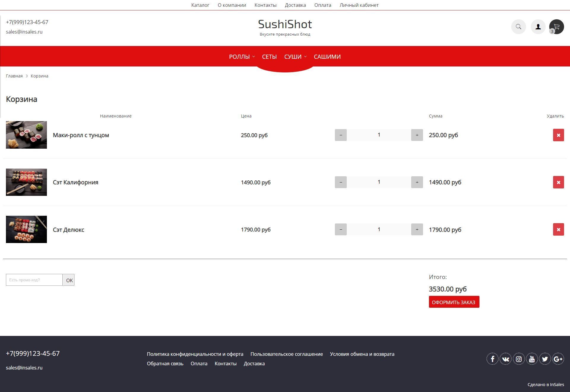
Task: Click the ОФОРМИТЬ ЗАКАЗ button
Action: coord(454,302)
